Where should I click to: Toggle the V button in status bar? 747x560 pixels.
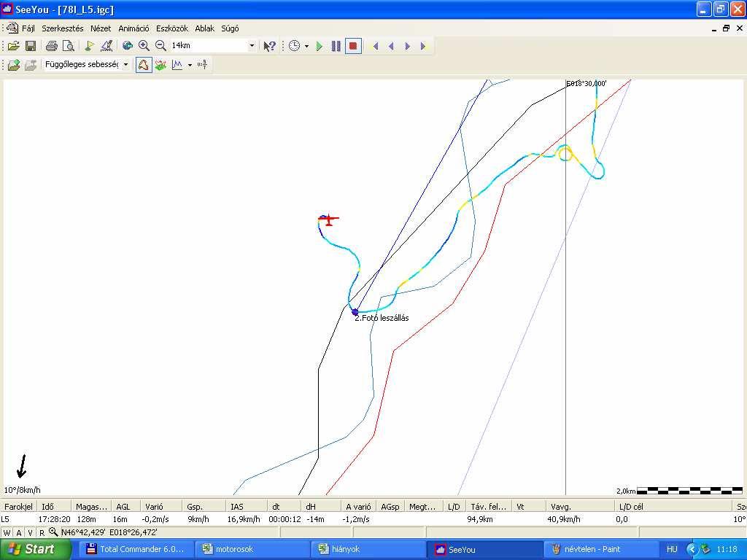30,533
